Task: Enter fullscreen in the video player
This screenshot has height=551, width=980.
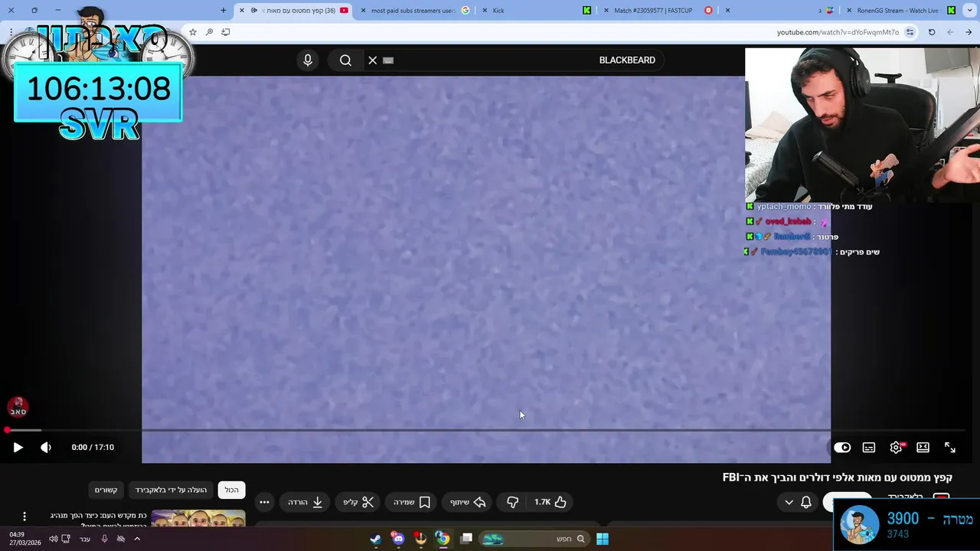Action: tap(950, 448)
